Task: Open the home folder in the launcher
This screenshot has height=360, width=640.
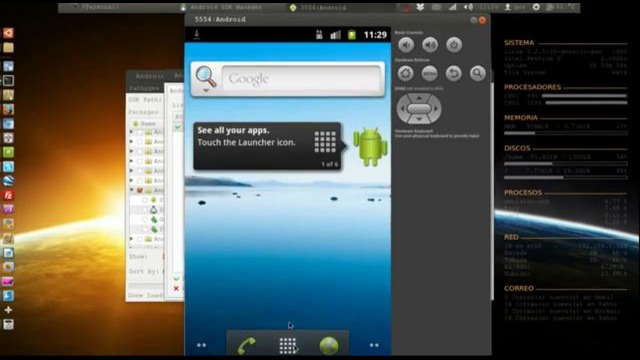Action: (x=8, y=48)
